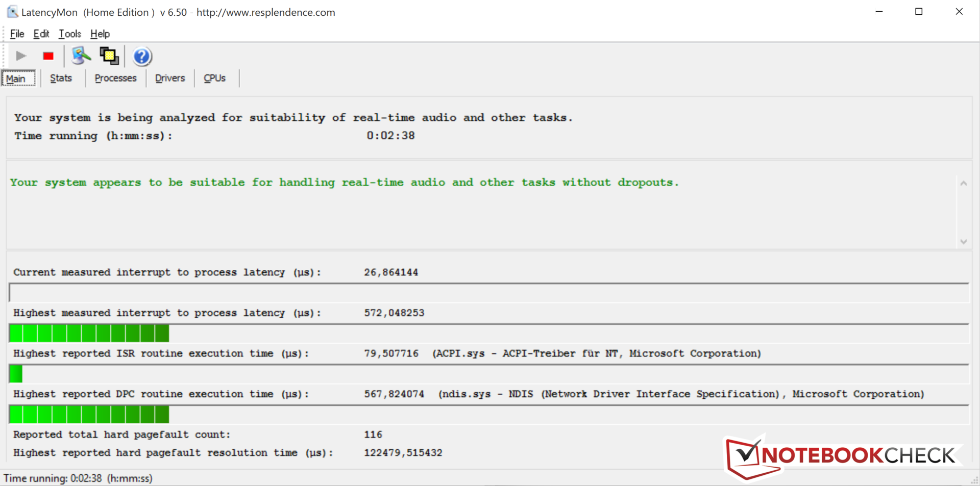The image size is (980, 486).
Task: View the CPUs tab
Action: click(x=214, y=78)
